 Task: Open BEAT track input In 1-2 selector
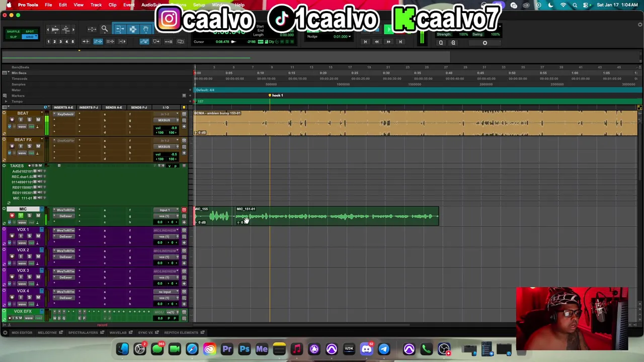pyautogui.click(x=166, y=114)
